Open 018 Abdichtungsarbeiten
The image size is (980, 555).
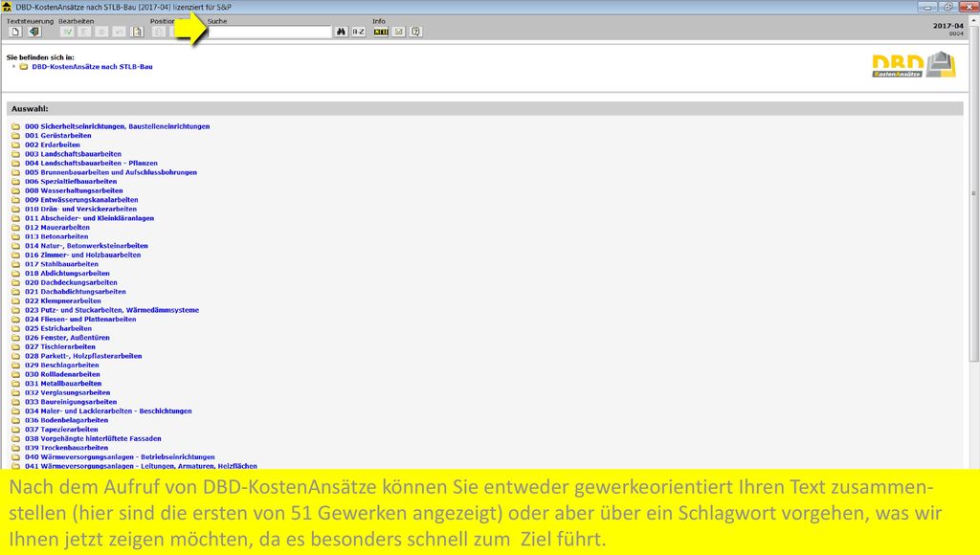click(67, 273)
